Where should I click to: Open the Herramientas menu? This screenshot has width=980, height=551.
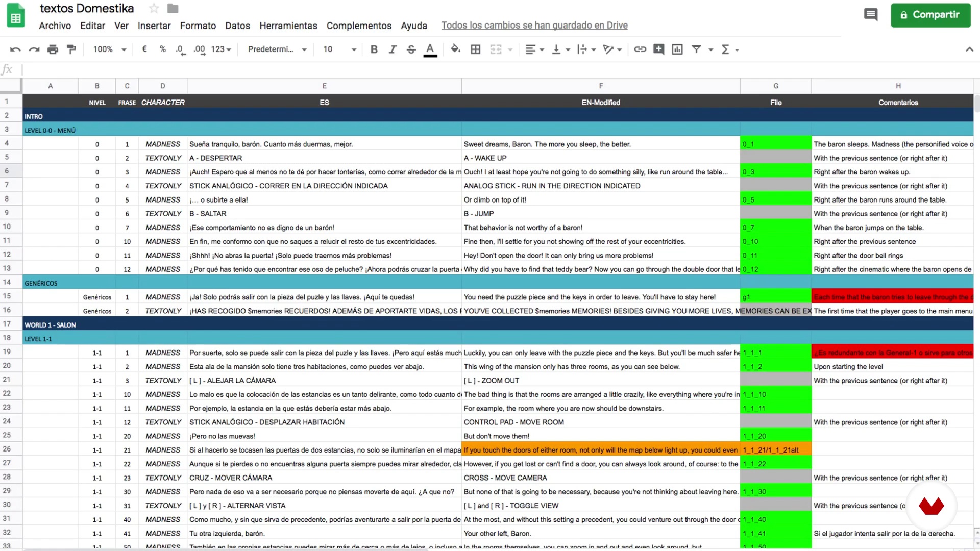pos(288,26)
